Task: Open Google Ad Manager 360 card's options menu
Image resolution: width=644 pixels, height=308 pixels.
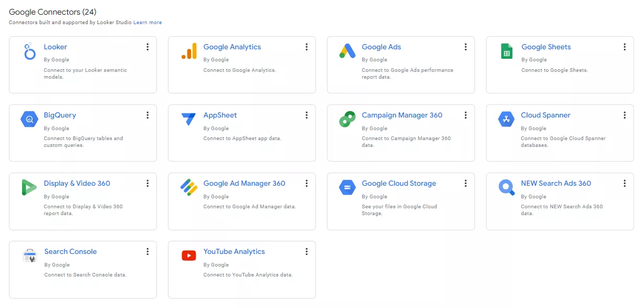Action: pos(307,184)
